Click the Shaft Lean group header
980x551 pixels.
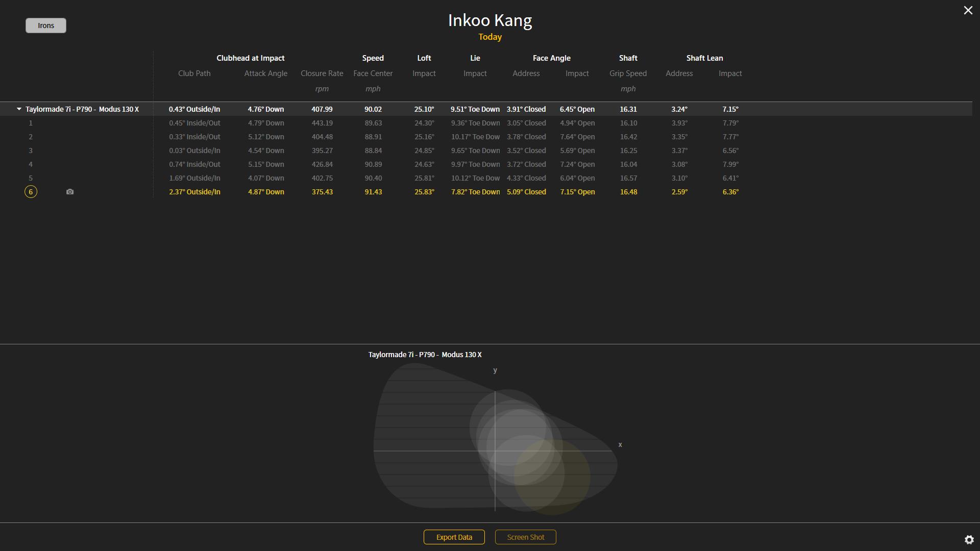(x=705, y=58)
